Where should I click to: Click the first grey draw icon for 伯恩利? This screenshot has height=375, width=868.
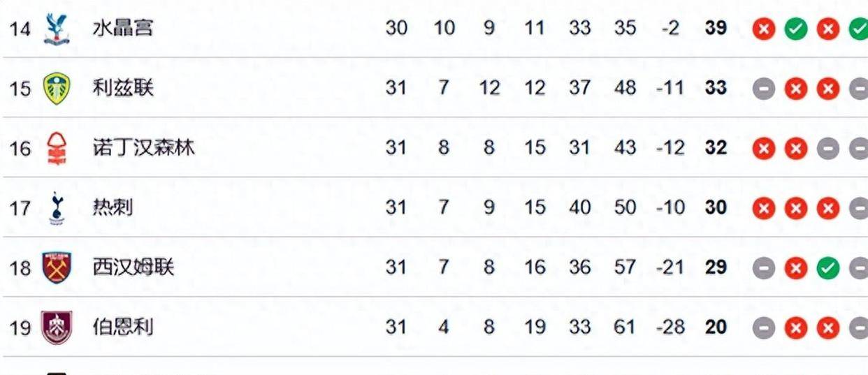(x=764, y=328)
